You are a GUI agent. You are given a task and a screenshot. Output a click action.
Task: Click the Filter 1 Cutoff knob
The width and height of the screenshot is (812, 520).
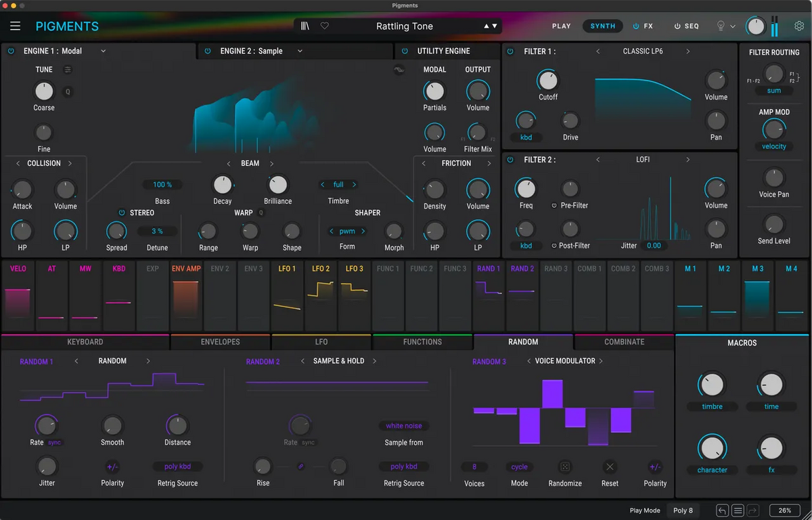point(547,81)
